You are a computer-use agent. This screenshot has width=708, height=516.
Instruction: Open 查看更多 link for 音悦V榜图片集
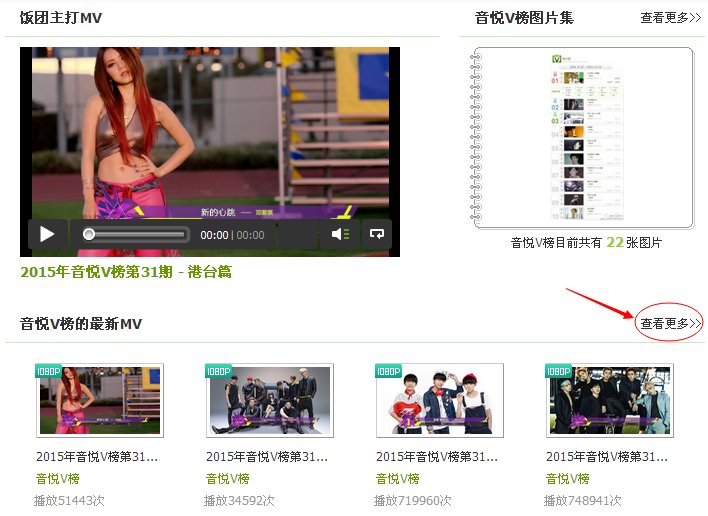click(670, 18)
